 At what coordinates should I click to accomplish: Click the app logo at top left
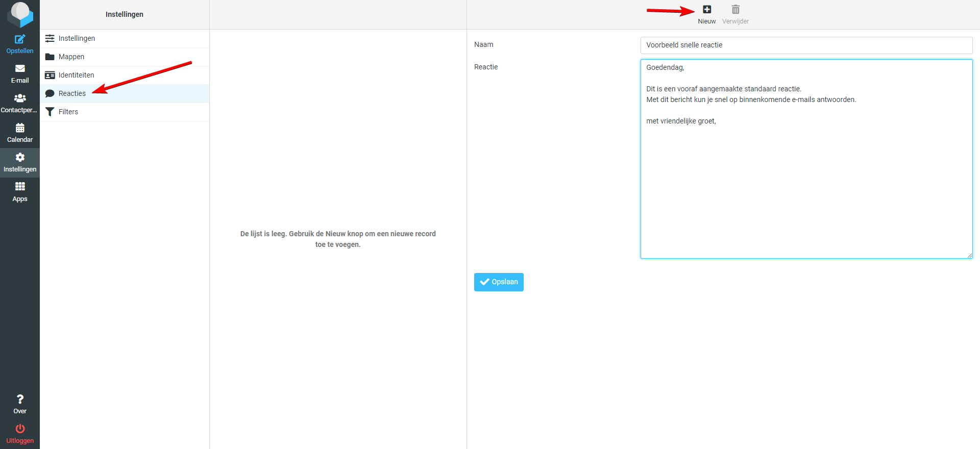(20, 14)
